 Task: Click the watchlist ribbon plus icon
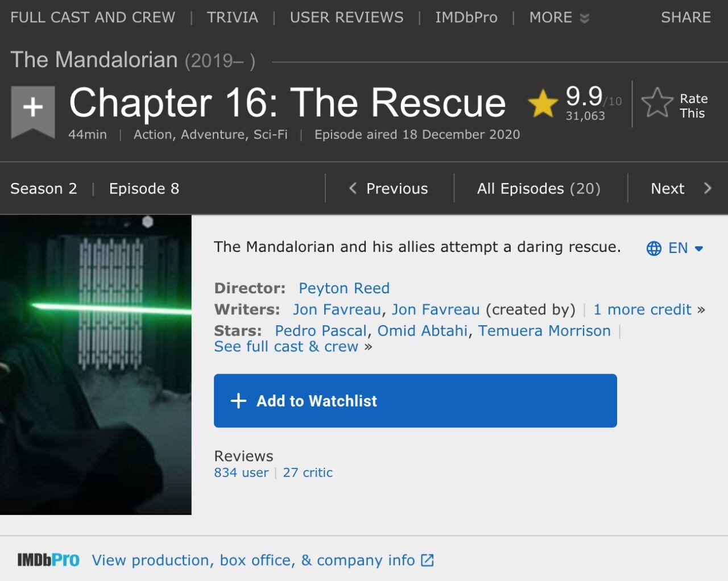click(x=33, y=107)
